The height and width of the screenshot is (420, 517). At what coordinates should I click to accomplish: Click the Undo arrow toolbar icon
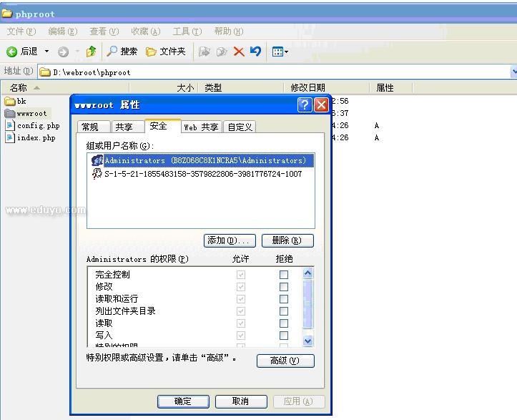pyautogui.click(x=255, y=52)
